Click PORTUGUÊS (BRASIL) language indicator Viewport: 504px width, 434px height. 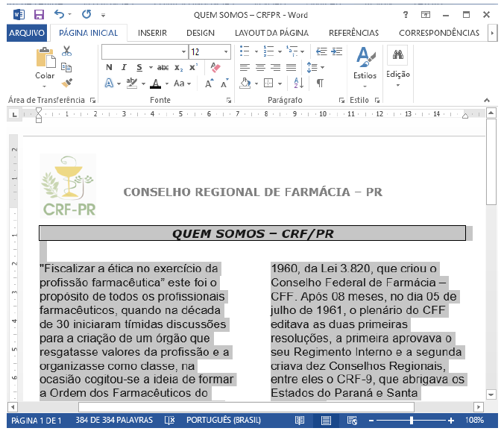point(224,420)
